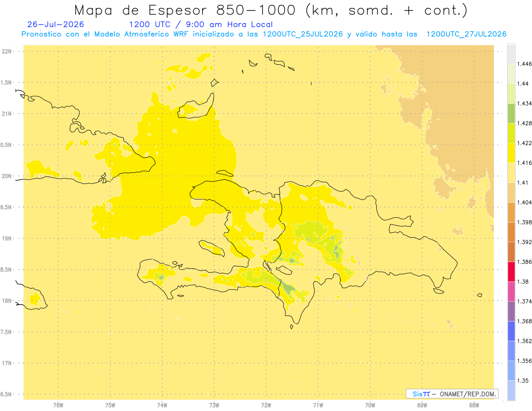Click the 1.41 colorbar value
532x411 pixels.
click(x=523, y=183)
